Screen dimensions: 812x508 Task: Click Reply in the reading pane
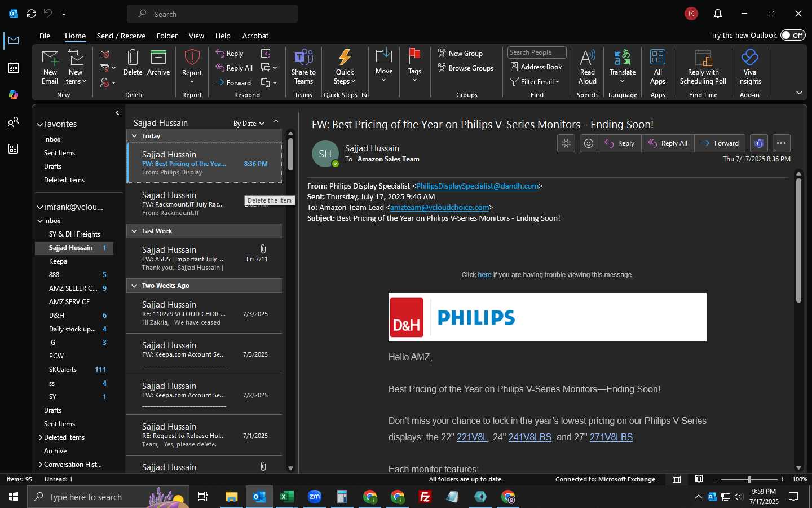click(619, 143)
